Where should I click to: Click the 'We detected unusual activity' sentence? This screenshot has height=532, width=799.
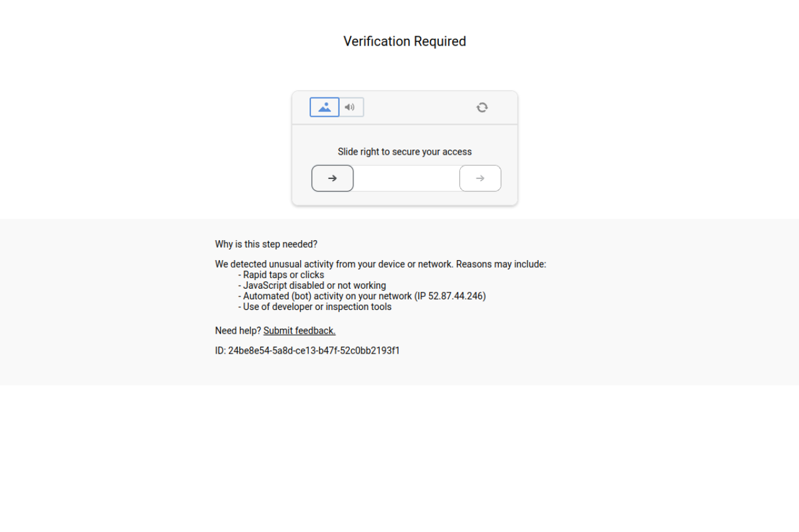coord(381,264)
